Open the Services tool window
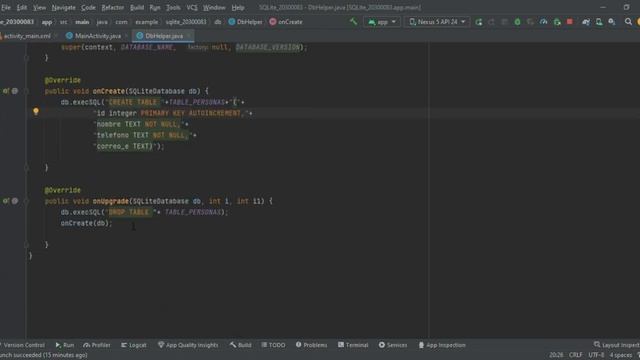The height and width of the screenshot is (360, 640). pyautogui.click(x=393, y=345)
